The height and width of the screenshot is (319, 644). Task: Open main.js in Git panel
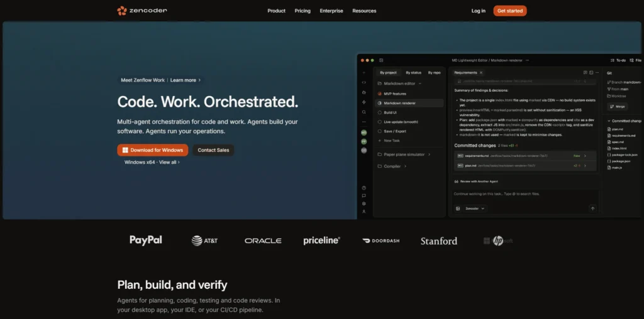[x=614, y=168]
